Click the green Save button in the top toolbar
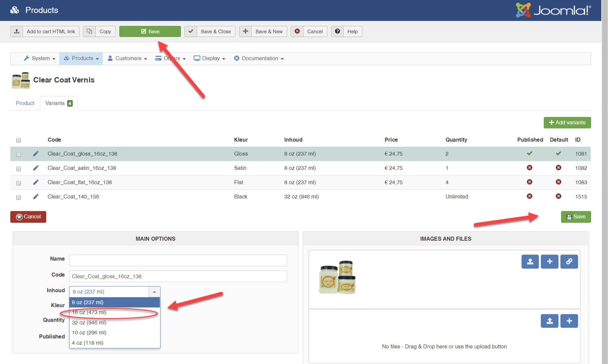 click(150, 31)
